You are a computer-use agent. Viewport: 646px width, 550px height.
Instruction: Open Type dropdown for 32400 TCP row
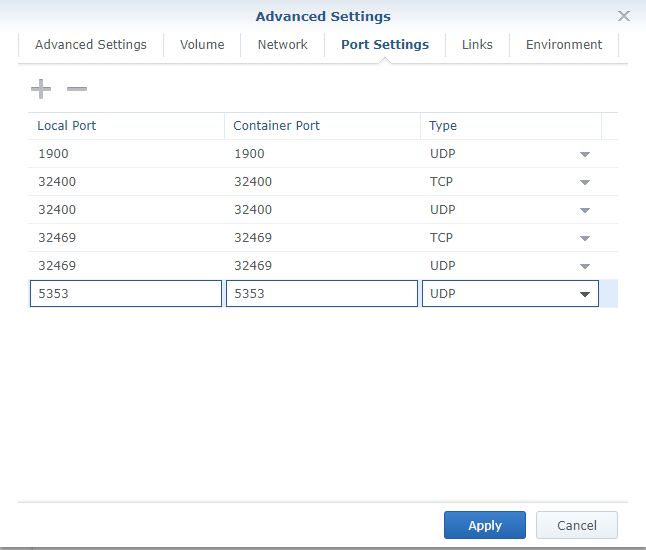(585, 183)
